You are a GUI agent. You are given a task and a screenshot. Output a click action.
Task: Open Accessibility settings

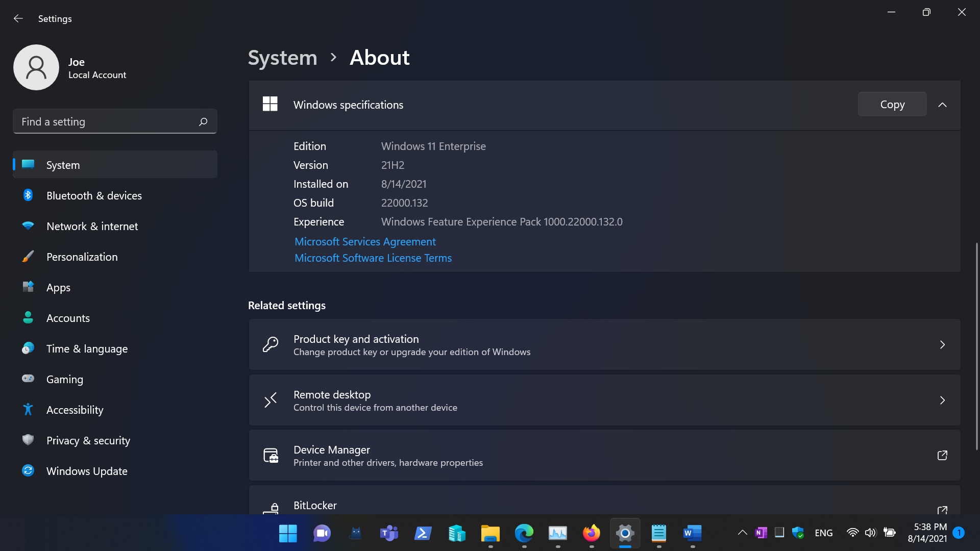(75, 410)
